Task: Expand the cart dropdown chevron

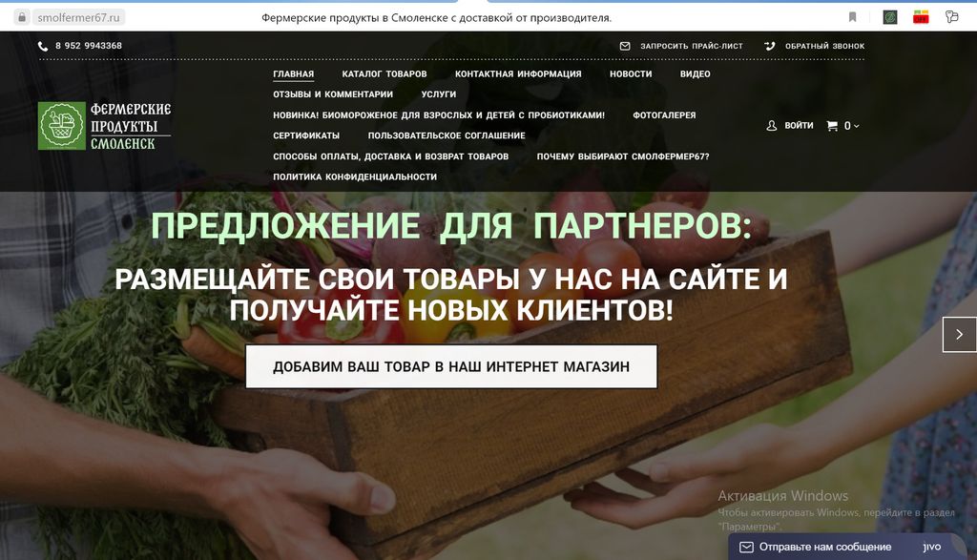Action: point(857,127)
